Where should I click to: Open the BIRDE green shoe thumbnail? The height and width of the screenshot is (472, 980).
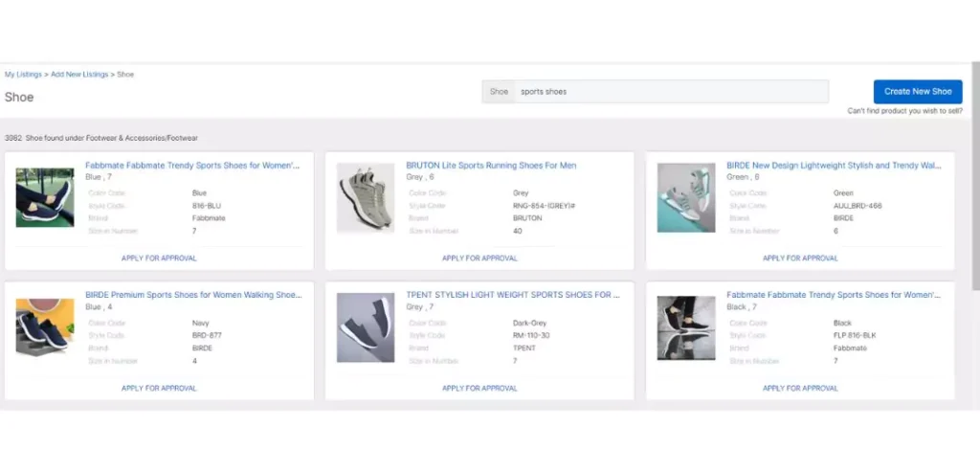pyautogui.click(x=685, y=197)
